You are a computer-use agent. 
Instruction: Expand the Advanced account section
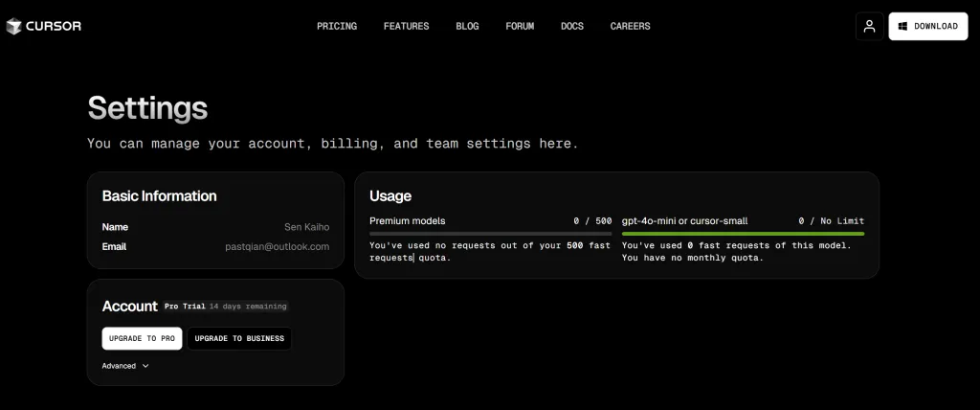coord(125,366)
